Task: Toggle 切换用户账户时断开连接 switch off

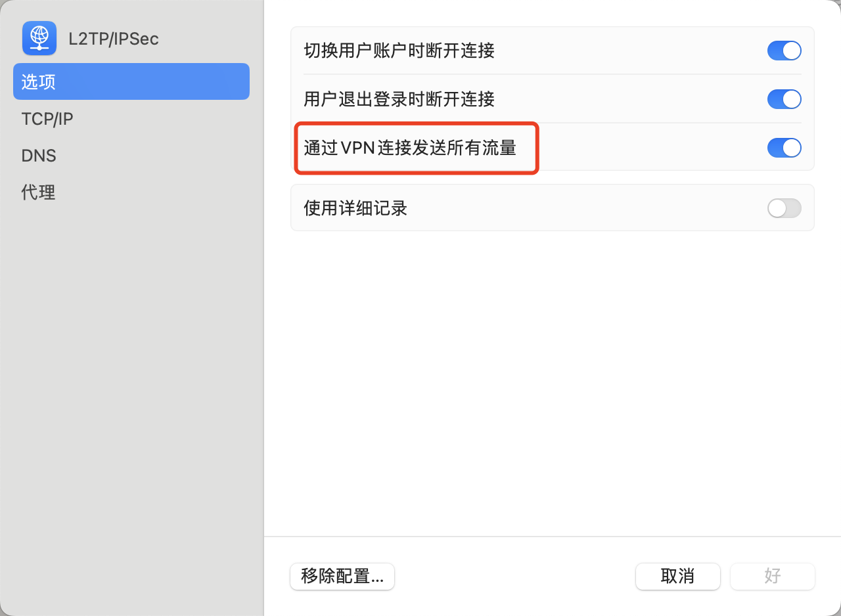Action: 784,51
